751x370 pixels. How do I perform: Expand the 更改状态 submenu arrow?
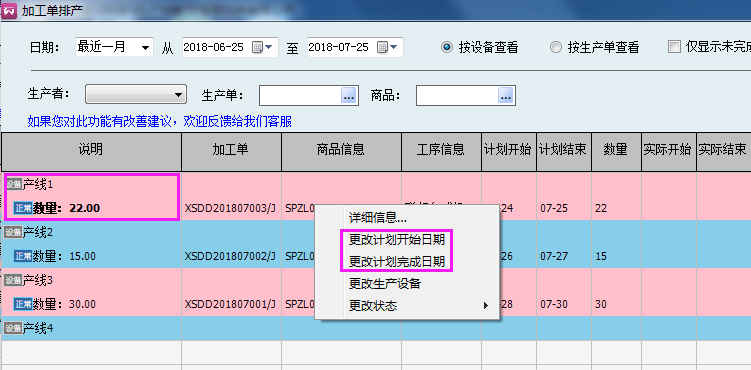point(486,305)
